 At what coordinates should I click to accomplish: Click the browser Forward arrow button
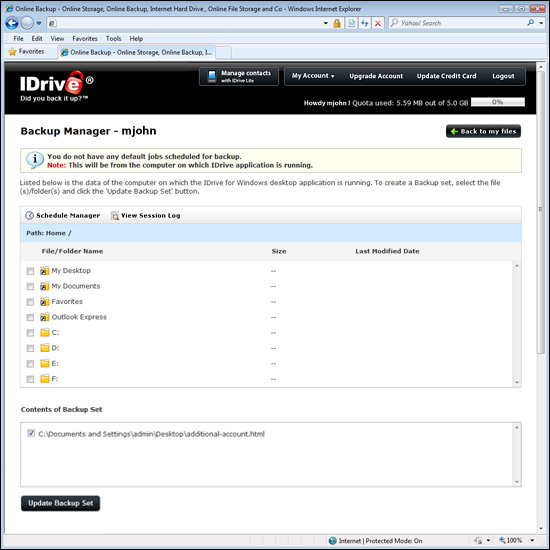coord(27,23)
